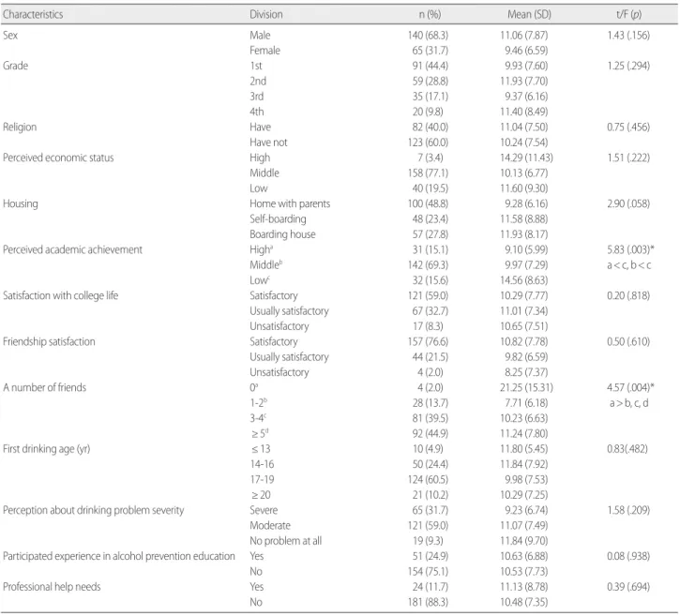Select the 'Religion' characteristic label
Screen dimensions: 680x616
coord(20,127)
